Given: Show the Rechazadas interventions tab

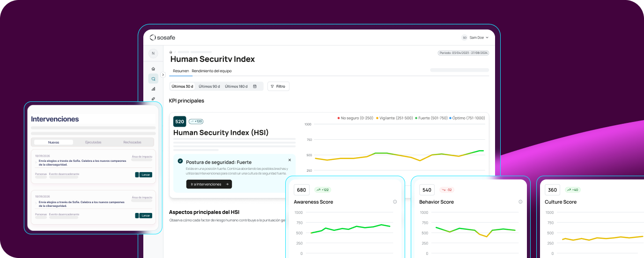Looking at the screenshot, I should pyautogui.click(x=132, y=142).
